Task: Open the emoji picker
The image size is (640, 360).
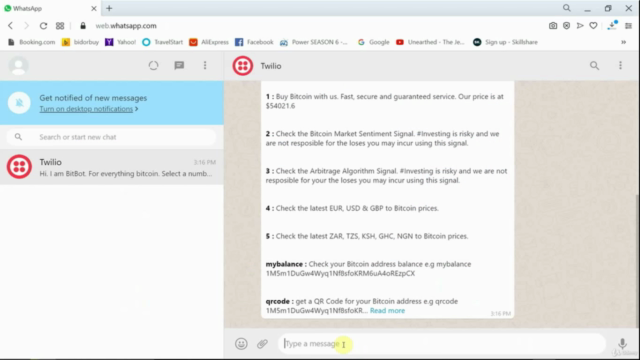Action: point(241,344)
